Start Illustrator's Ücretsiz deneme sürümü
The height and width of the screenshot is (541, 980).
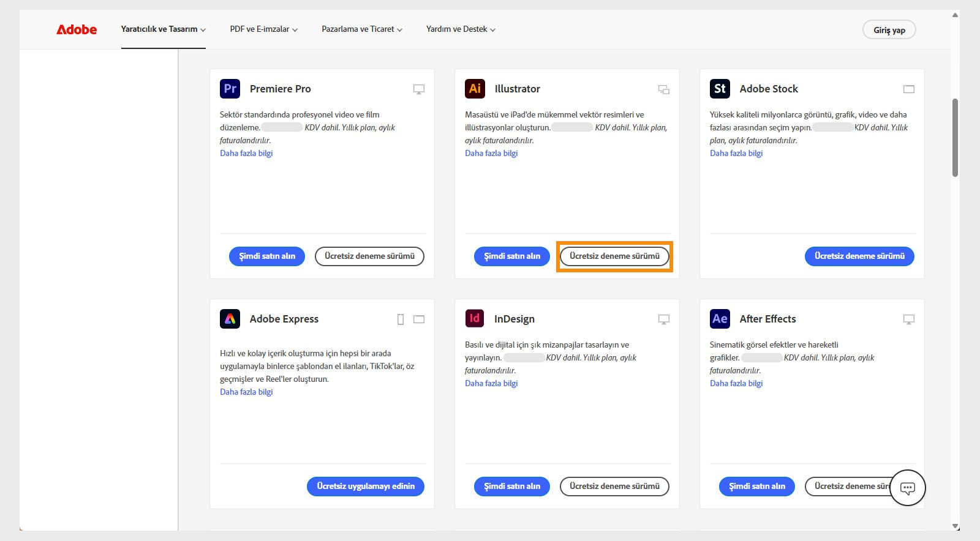click(x=614, y=256)
